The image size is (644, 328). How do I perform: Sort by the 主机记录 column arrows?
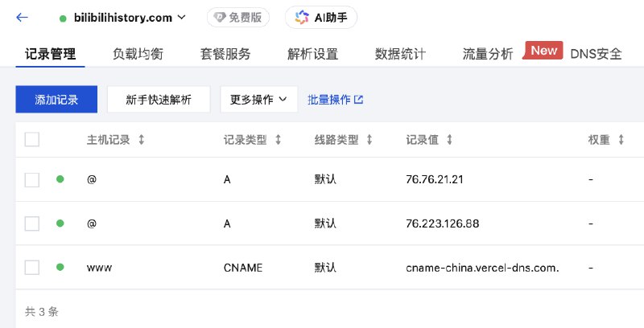pyautogui.click(x=142, y=140)
